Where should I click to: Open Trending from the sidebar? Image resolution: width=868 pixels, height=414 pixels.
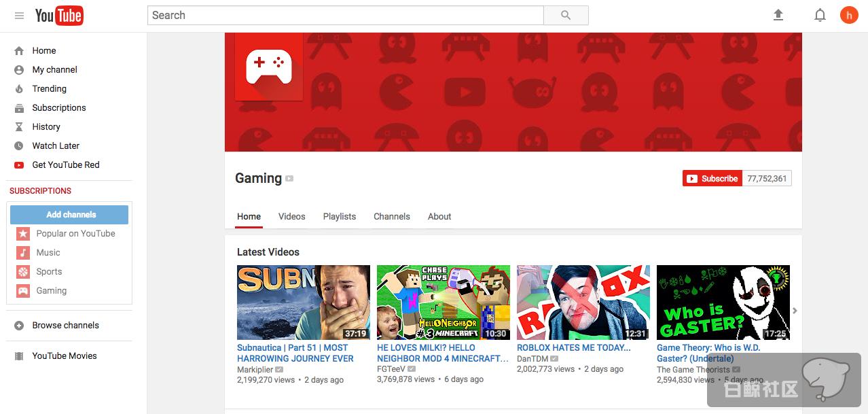[50, 88]
